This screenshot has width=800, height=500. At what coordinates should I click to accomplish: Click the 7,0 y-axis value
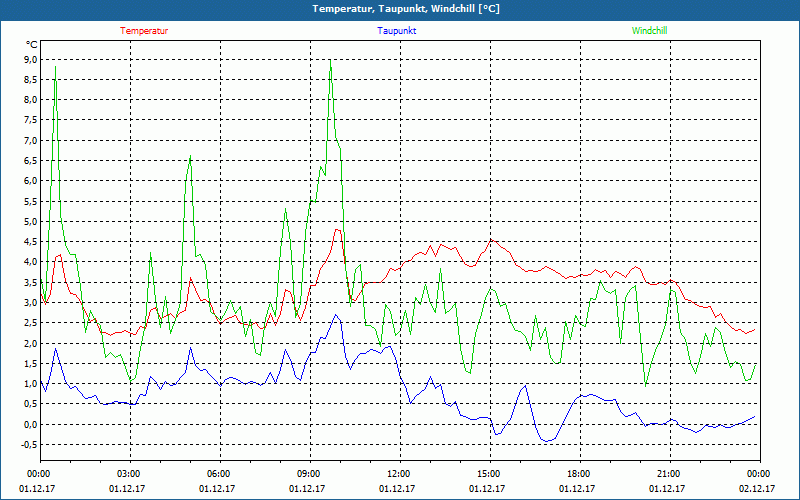coord(31,140)
